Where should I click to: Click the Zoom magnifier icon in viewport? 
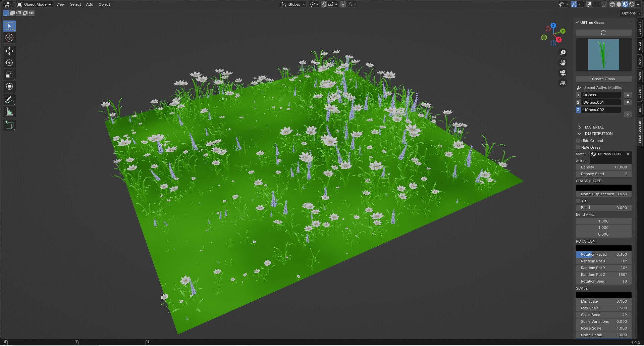pos(563,52)
